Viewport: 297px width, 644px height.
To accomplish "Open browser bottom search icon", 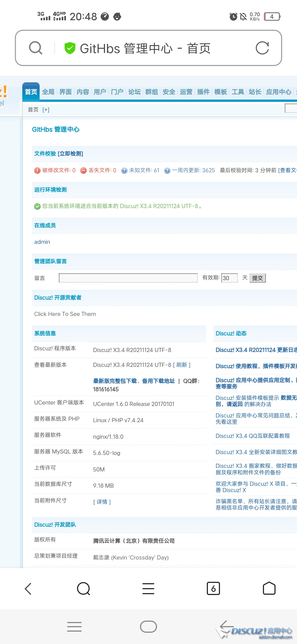I will pos(84,589).
